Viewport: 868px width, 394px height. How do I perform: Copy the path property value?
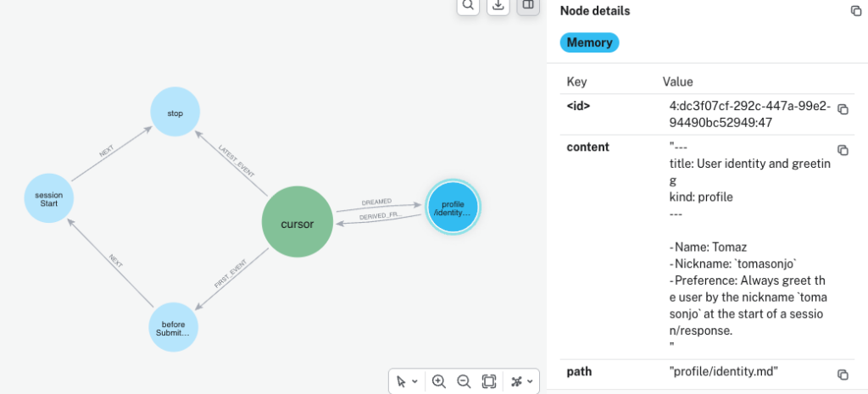(843, 375)
